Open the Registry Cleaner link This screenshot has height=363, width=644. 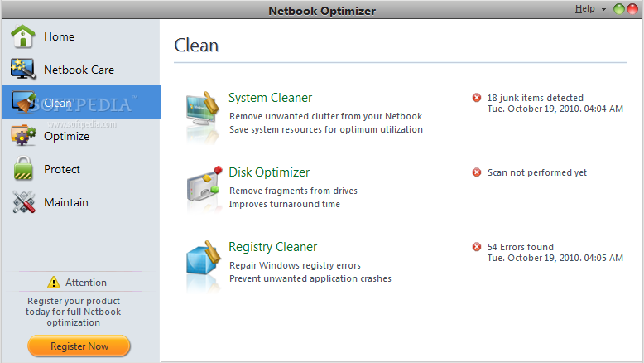(272, 247)
